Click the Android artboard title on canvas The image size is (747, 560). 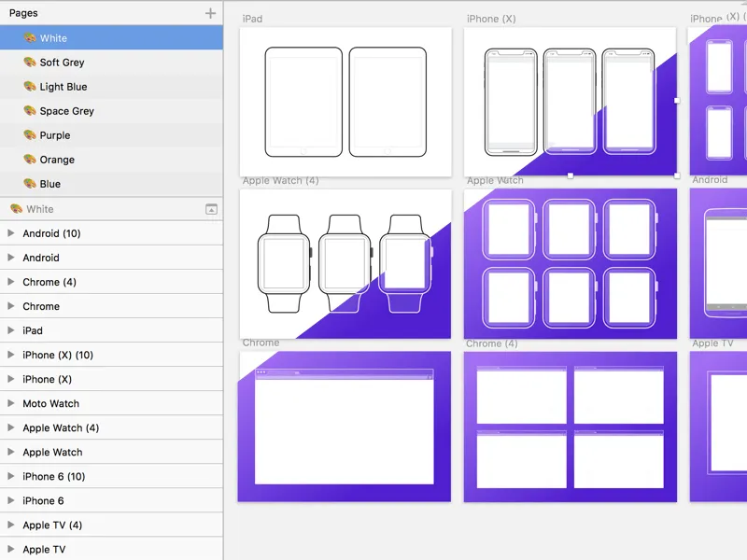[x=709, y=179]
